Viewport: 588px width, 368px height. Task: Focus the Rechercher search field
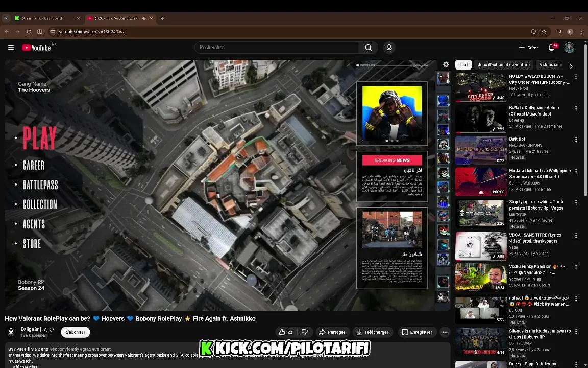(x=276, y=48)
